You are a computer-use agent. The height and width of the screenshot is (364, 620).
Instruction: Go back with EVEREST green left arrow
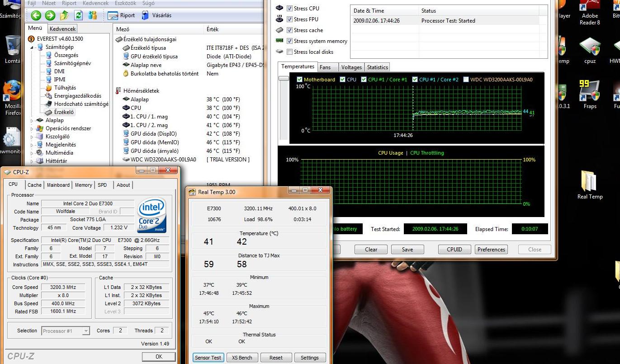[x=36, y=15]
